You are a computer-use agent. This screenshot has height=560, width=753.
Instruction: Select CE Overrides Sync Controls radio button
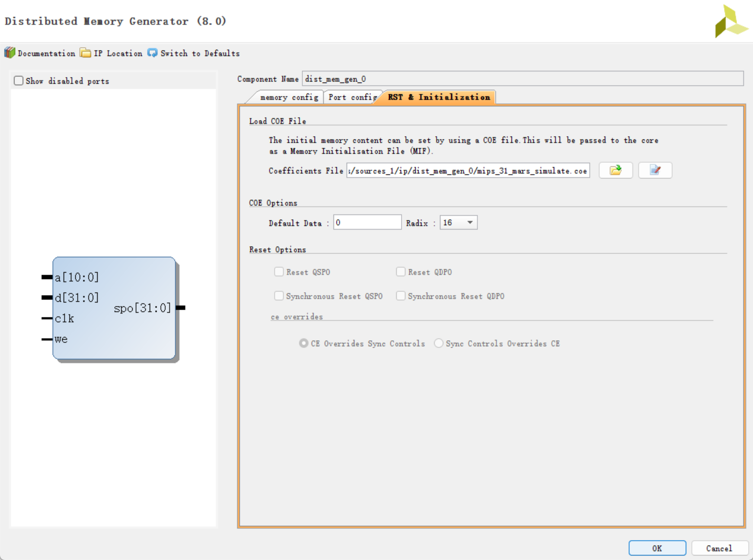point(303,343)
